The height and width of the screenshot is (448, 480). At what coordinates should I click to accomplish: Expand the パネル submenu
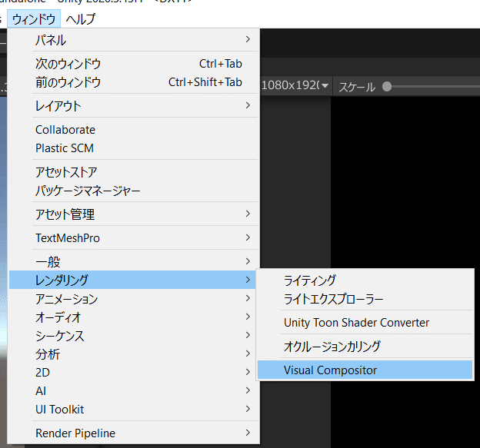coord(134,40)
